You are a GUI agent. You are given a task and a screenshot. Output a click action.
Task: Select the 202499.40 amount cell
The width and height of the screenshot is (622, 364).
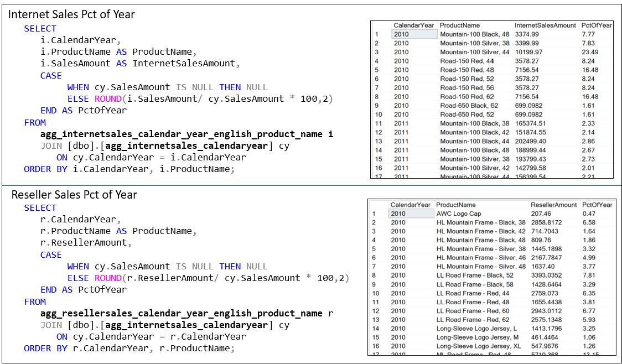tap(532, 141)
